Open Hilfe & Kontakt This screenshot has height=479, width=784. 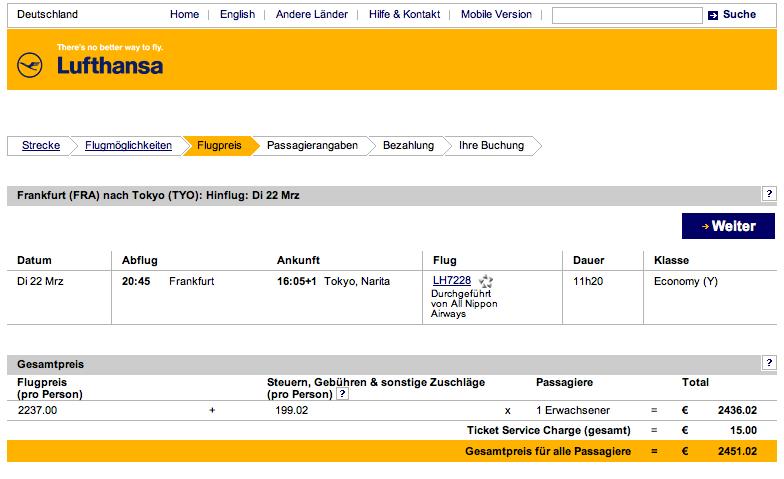[x=405, y=15]
